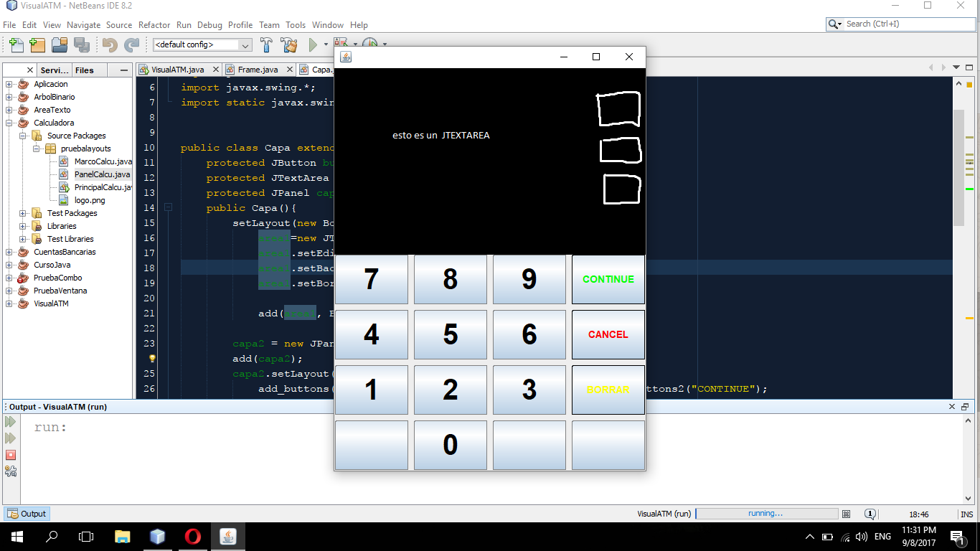This screenshot has width=980, height=551.
Task: Select PanelCalcu.java in project tree
Action: tap(102, 174)
